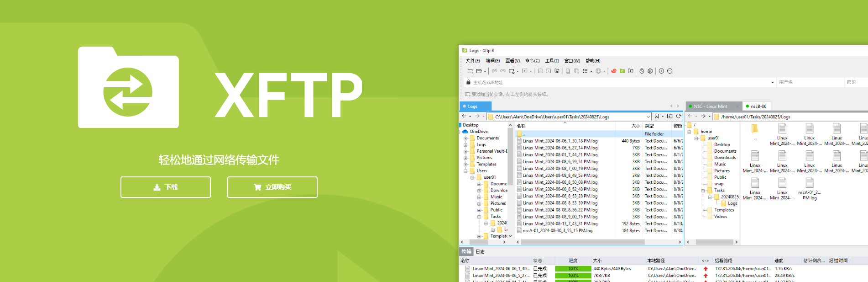Click the nscA-01 log file icon in remote pane
The image size is (868, 282).
[x=810, y=183]
